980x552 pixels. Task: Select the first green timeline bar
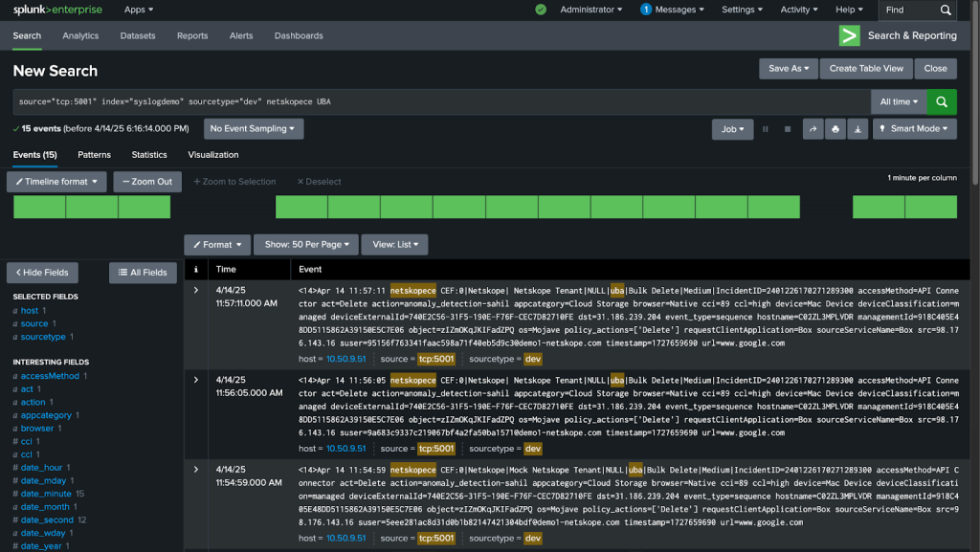click(x=39, y=207)
